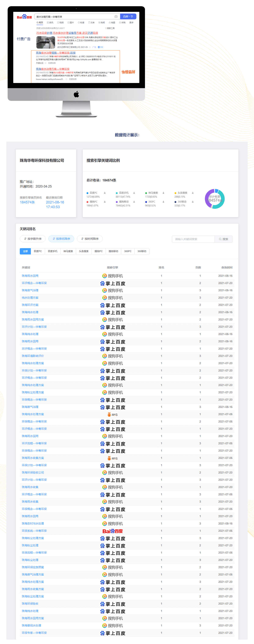Click the purple 搜狗移动 legend dot

117,202
